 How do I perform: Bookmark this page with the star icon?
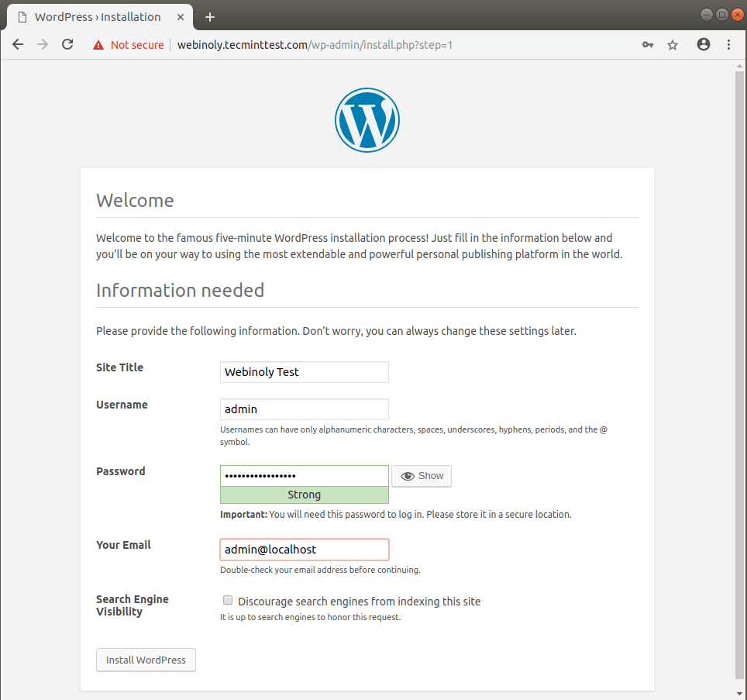[x=672, y=45]
